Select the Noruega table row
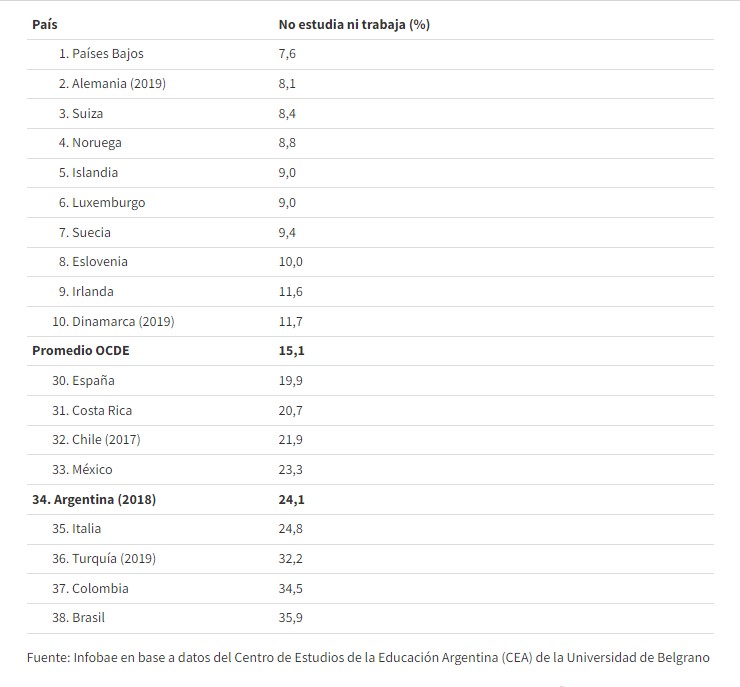This screenshot has height=687, width=740. (x=370, y=143)
